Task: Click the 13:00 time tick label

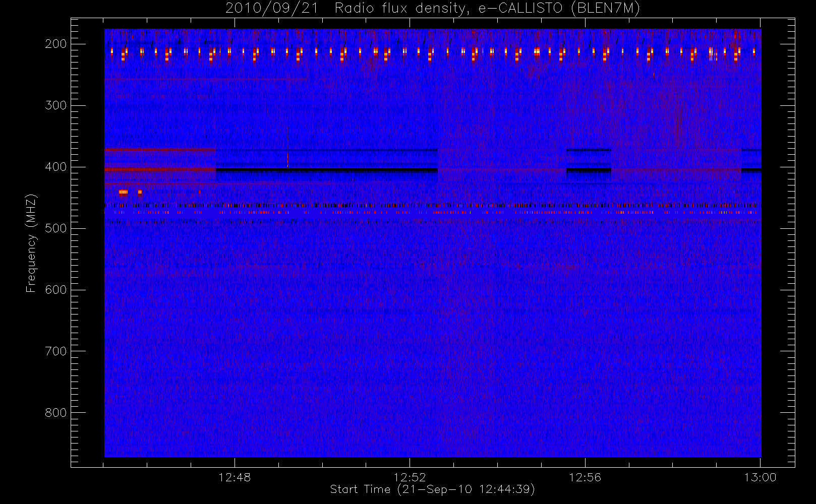Action: [760, 477]
